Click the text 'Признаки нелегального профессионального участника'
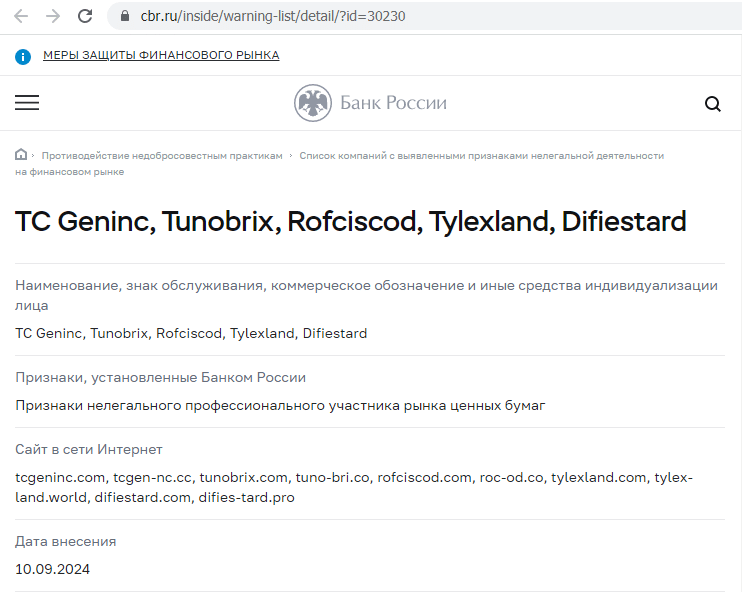The width and height of the screenshot is (742, 592). 280,406
